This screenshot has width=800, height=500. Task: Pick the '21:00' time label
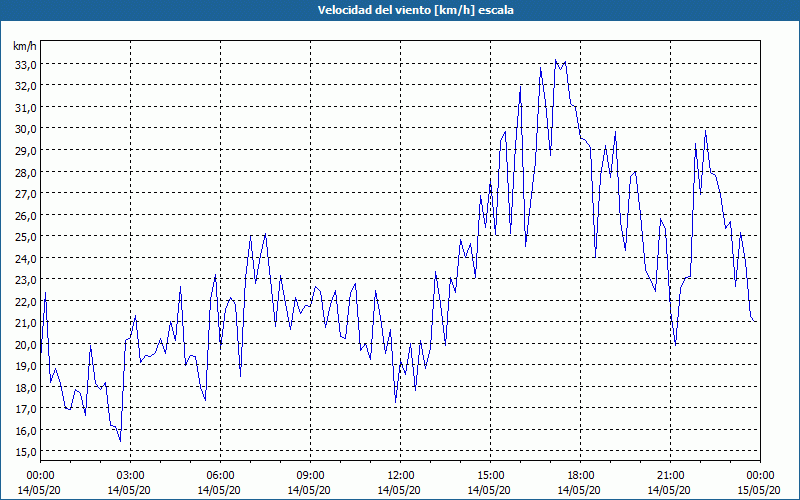670,476
